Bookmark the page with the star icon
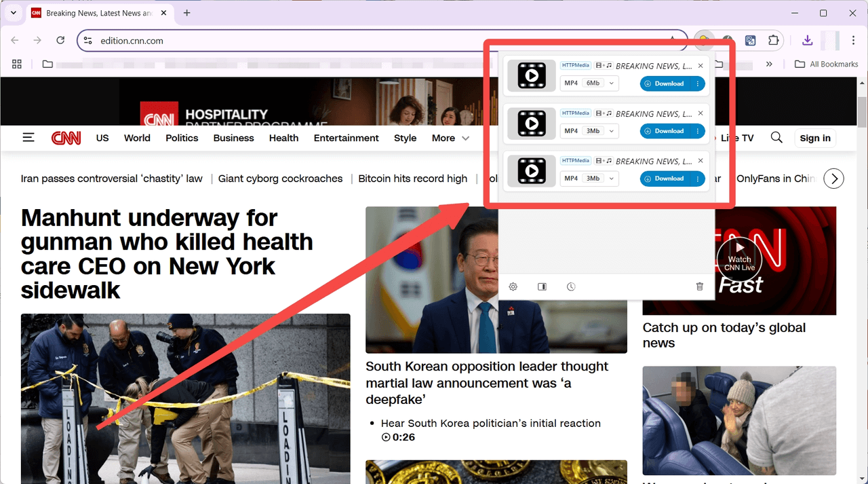This screenshot has width=868, height=484. [671, 40]
